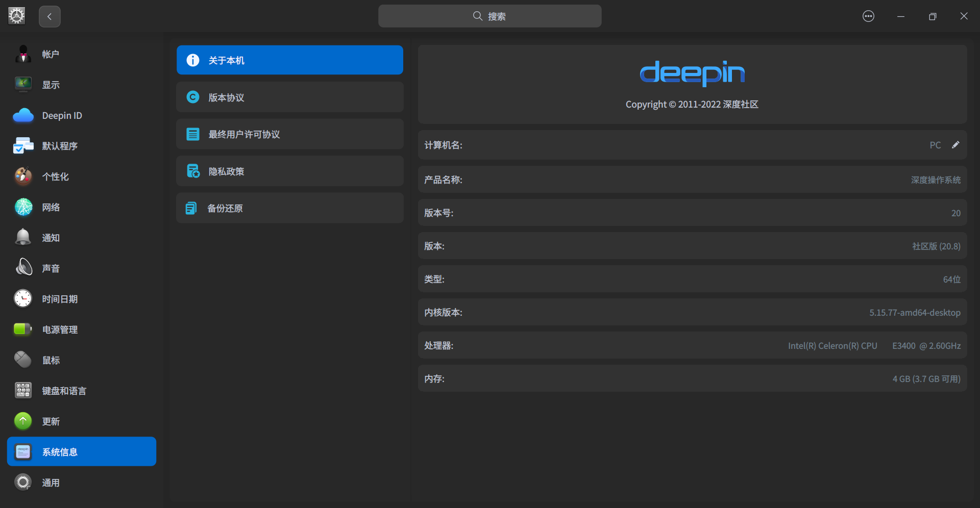Open the 关于本机 page
Image resolution: width=980 pixels, height=508 pixels.
coord(290,60)
